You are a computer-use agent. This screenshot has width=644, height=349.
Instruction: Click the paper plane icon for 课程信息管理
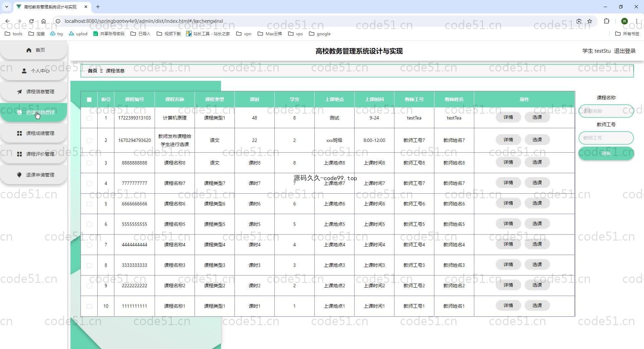pyautogui.click(x=19, y=92)
